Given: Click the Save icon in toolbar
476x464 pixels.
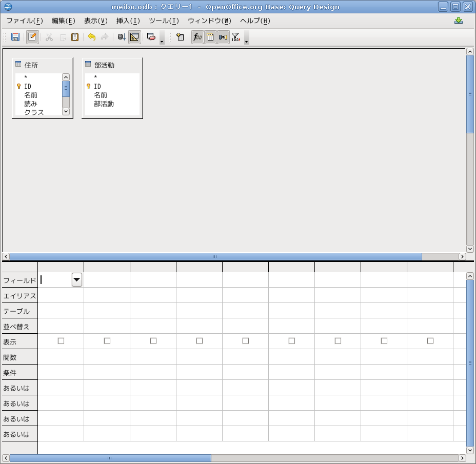Looking at the screenshot, I should click(15, 37).
